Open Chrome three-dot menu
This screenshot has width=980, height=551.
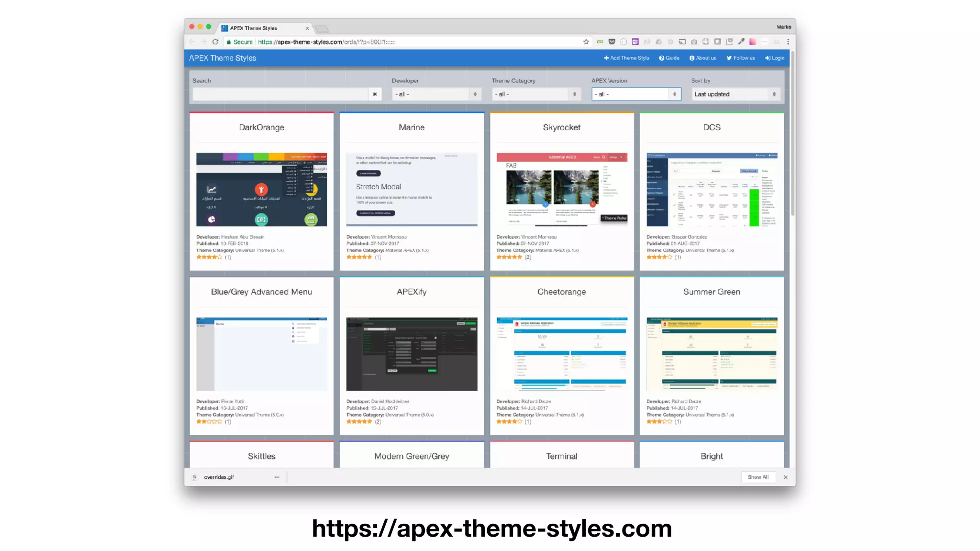tap(788, 42)
